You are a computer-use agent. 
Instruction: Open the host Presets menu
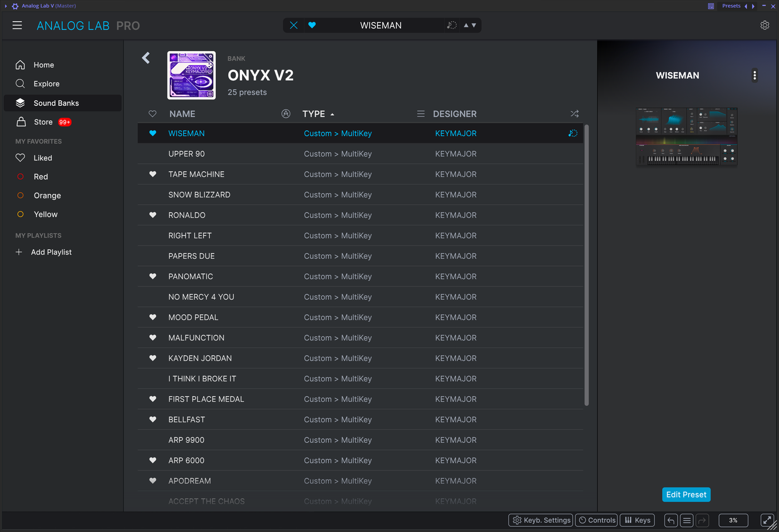tap(731, 6)
